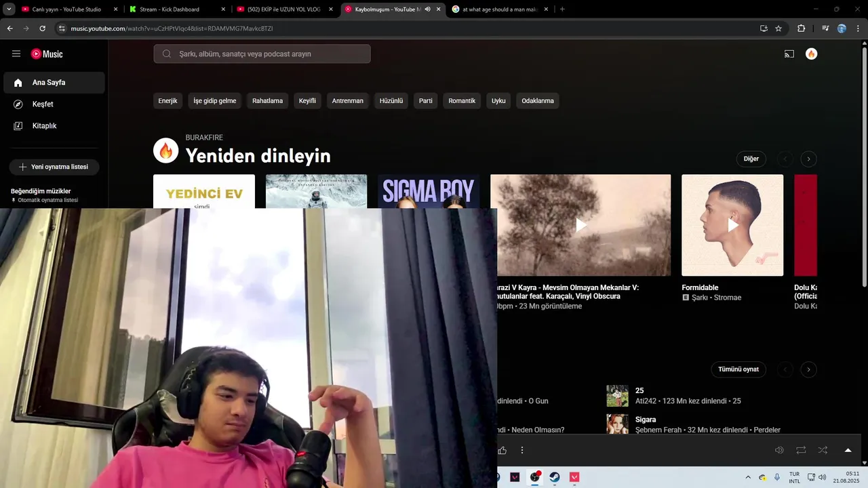Select the Antrenman mood chip
This screenshot has height=488, width=868.
pyautogui.click(x=347, y=101)
